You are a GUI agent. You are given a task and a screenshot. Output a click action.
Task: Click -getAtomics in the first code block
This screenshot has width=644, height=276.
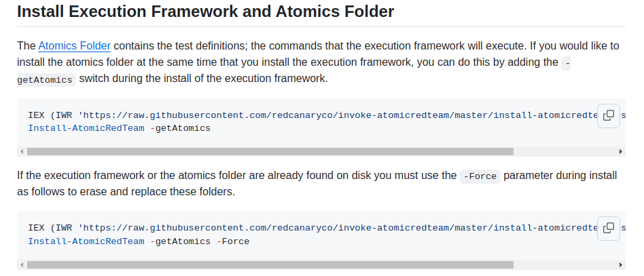(x=180, y=127)
